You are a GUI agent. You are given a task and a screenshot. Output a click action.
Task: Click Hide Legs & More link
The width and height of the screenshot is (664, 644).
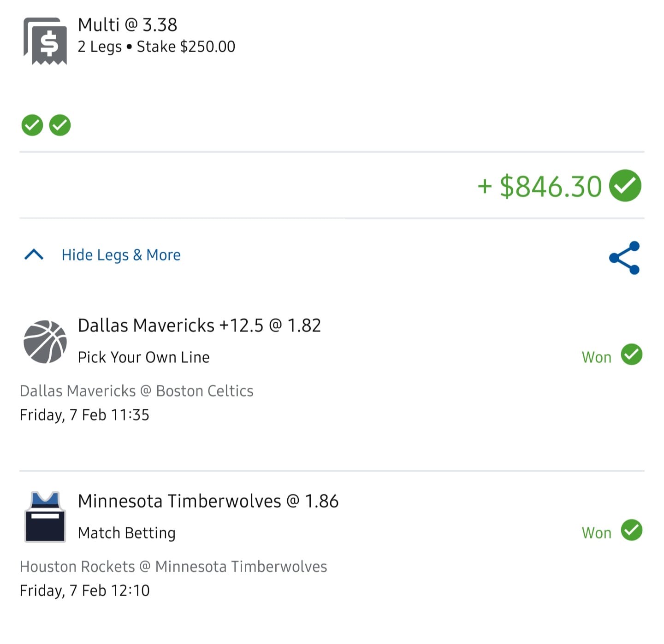pyautogui.click(x=121, y=255)
